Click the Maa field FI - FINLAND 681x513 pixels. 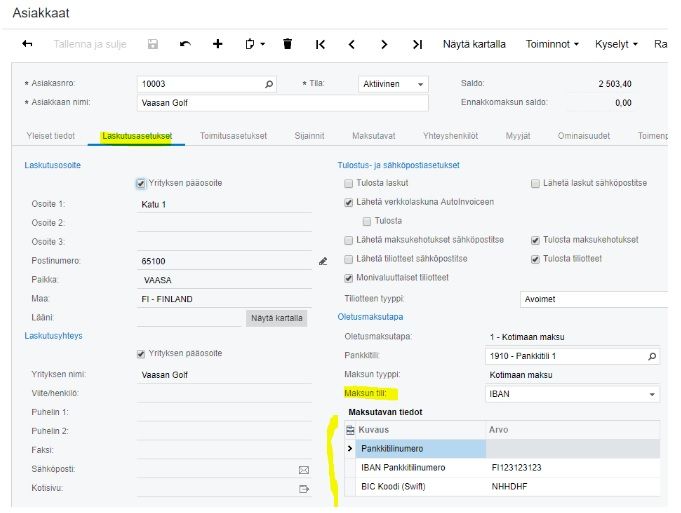[225, 299]
